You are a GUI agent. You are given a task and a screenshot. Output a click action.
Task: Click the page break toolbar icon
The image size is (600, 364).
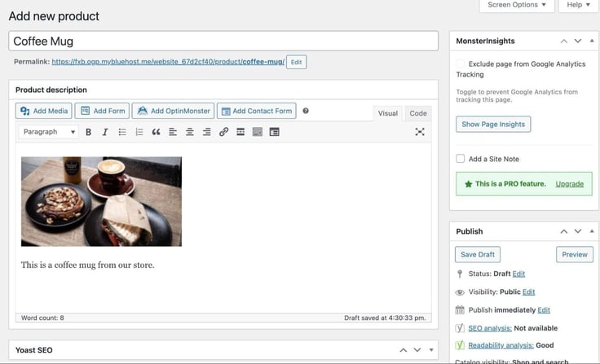coord(258,132)
